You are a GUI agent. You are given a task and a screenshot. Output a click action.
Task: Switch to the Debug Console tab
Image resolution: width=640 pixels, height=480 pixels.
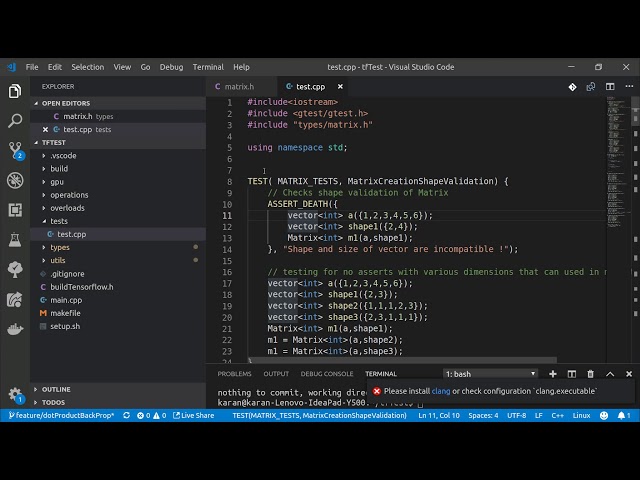pos(327,374)
